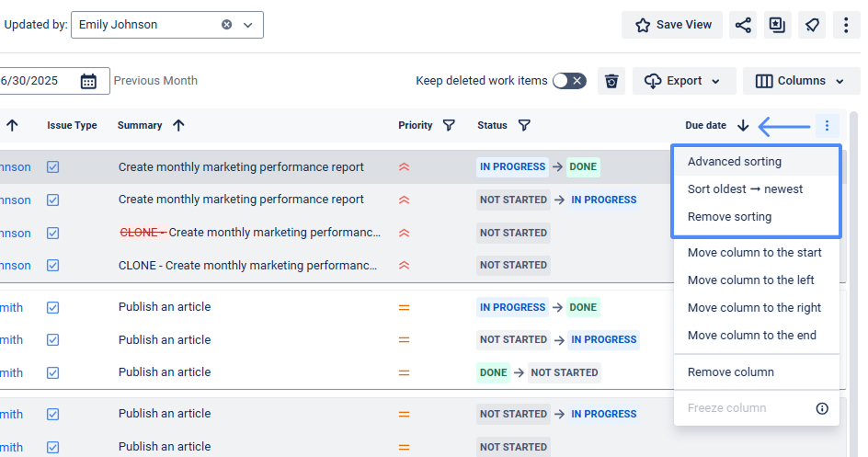
Task: Click the trash bin deleted items icon
Action: coord(611,81)
